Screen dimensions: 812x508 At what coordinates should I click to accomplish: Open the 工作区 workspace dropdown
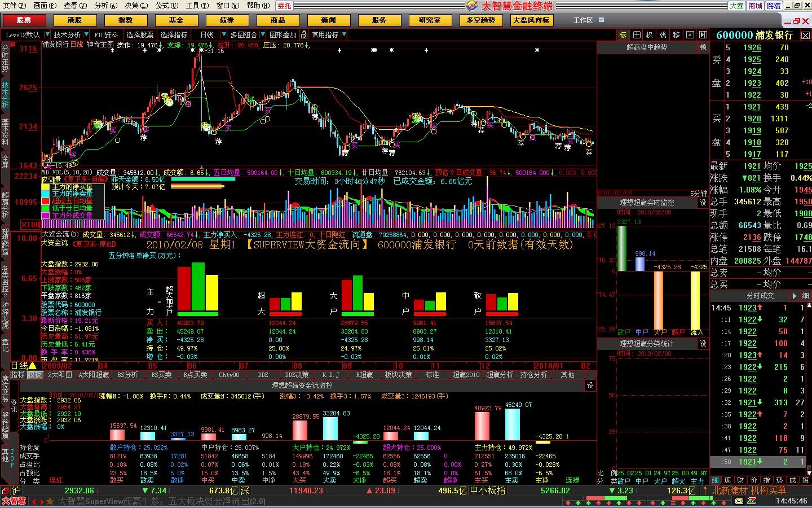pyautogui.click(x=601, y=20)
